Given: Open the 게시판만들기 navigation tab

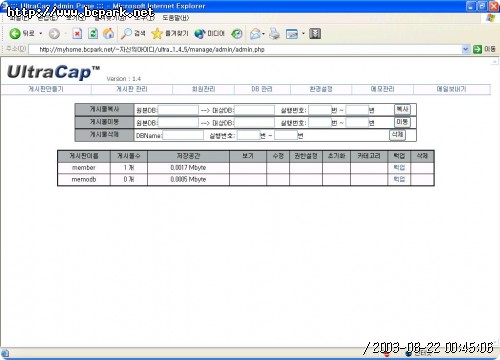Looking at the screenshot, I should point(46,89).
